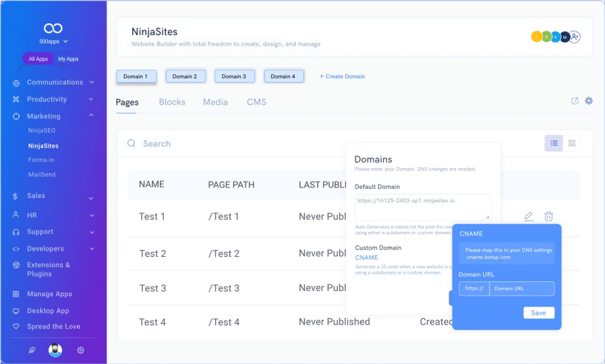Click the Communications globe icon

coord(16,83)
